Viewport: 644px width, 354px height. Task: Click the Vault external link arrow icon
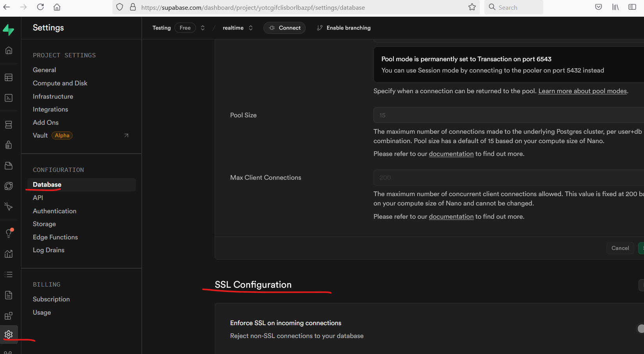click(x=126, y=136)
